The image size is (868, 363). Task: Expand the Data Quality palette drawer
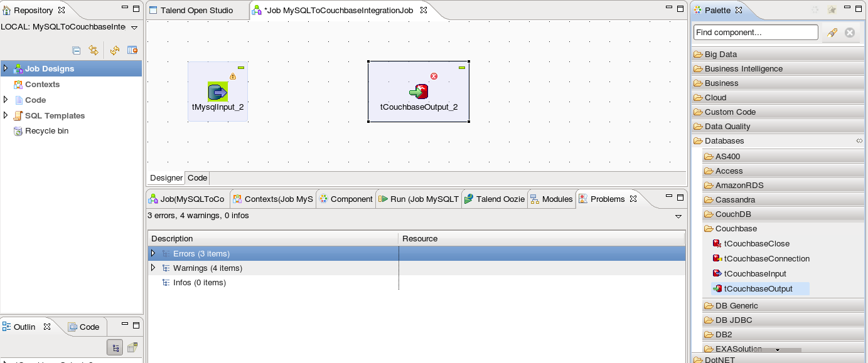tap(778, 127)
